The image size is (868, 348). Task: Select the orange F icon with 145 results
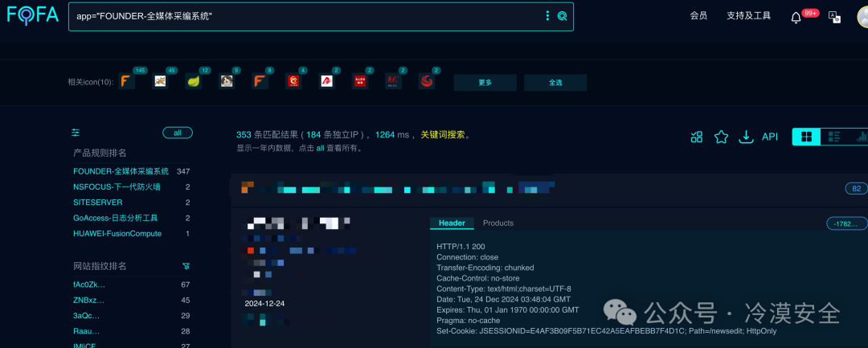click(127, 81)
